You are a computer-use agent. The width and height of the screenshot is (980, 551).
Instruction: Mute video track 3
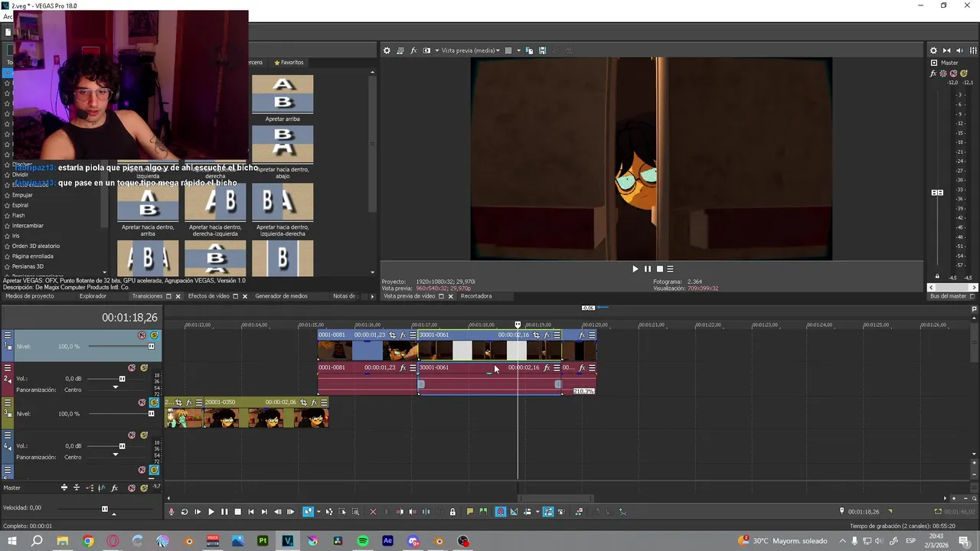tap(142, 403)
